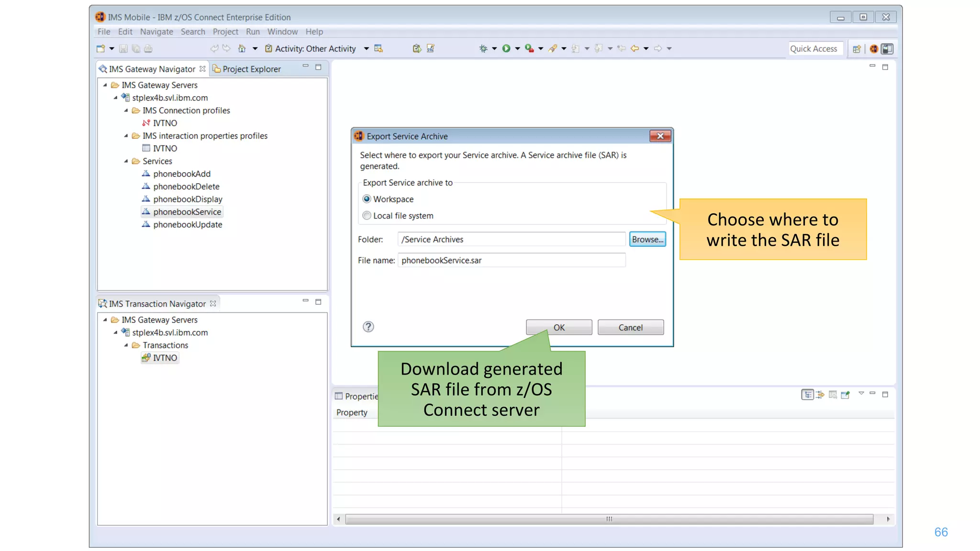Screen dimensions: 980x551
Task: Open the Edit menu
Action: pyautogui.click(x=125, y=32)
